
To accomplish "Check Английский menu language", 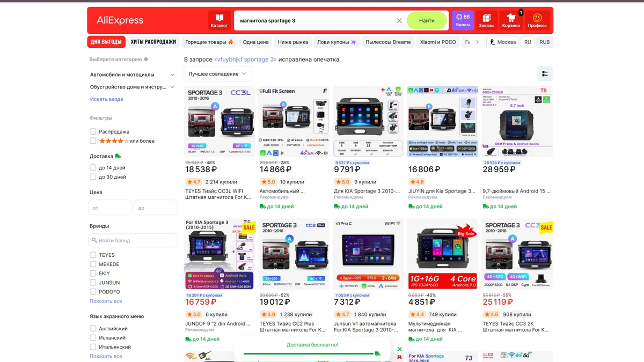I will point(93,329).
